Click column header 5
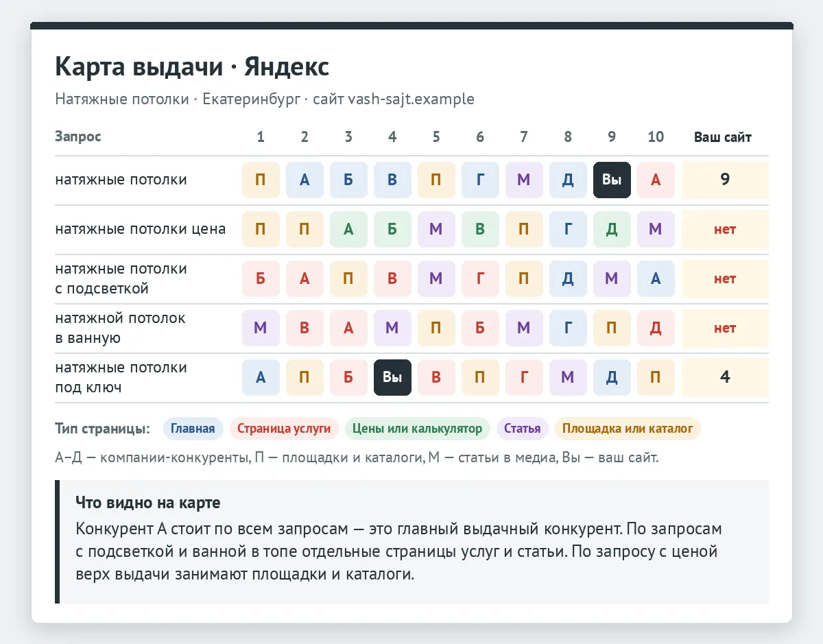The height and width of the screenshot is (644, 823). pos(436,137)
